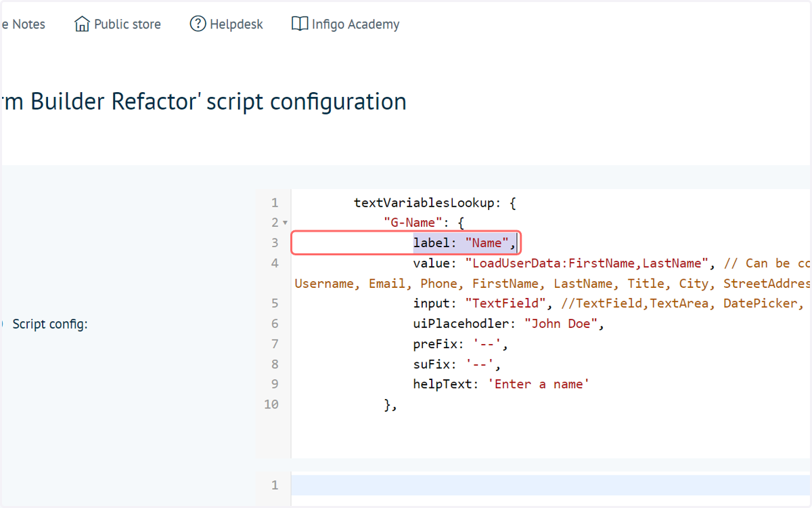Click line number 10 in the gutter
The image size is (812, 508).
[271, 404]
